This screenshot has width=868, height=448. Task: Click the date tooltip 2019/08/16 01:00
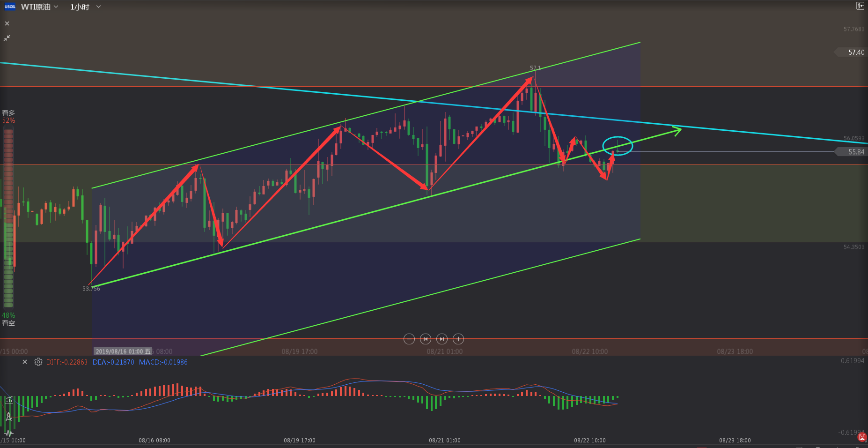pyautogui.click(x=123, y=351)
